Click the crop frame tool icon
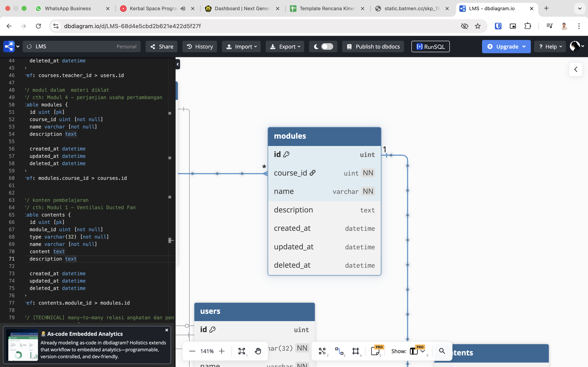588x367 pixels. (x=355, y=351)
